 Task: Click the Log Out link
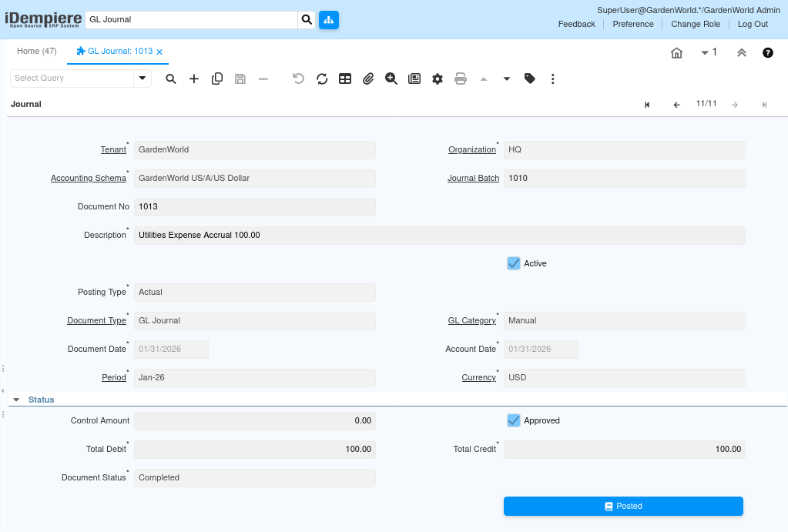coord(753,24)
